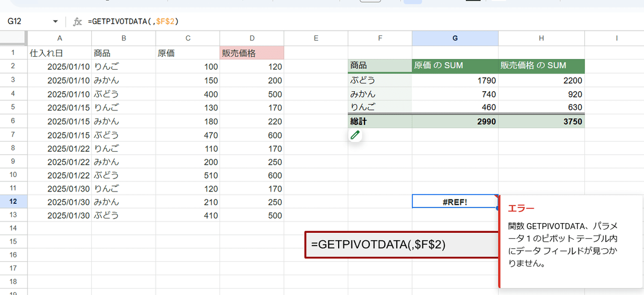
Task: Click cell C4 with value 400
Action: (188, 94)
